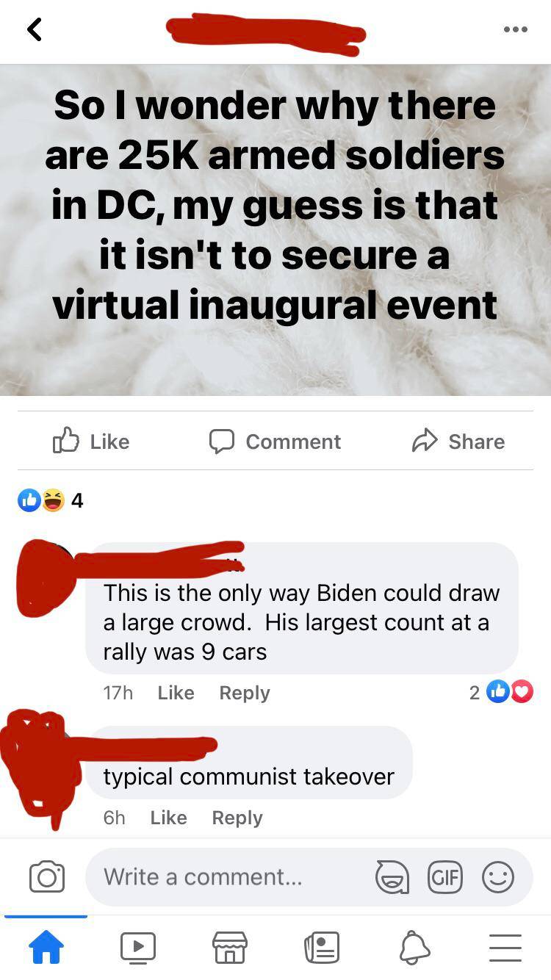
Task: Reply to the 9 cars rally comment
Action: coord(245,693)
